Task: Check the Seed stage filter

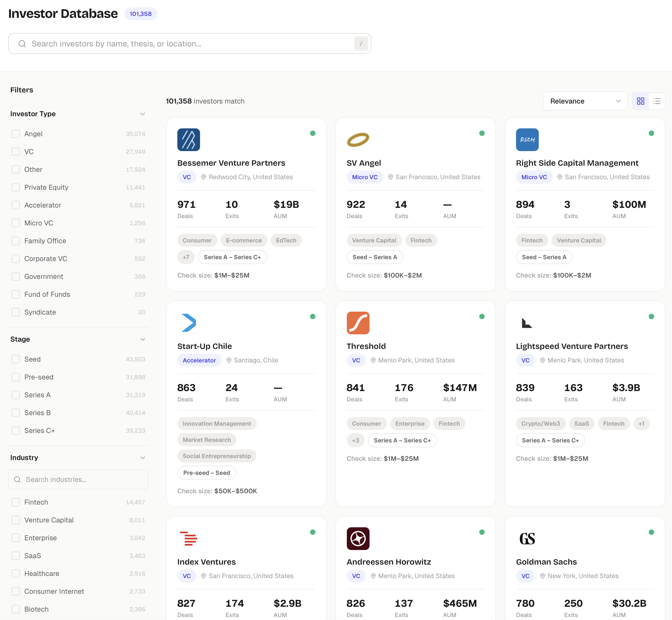Action: [16, 359]
